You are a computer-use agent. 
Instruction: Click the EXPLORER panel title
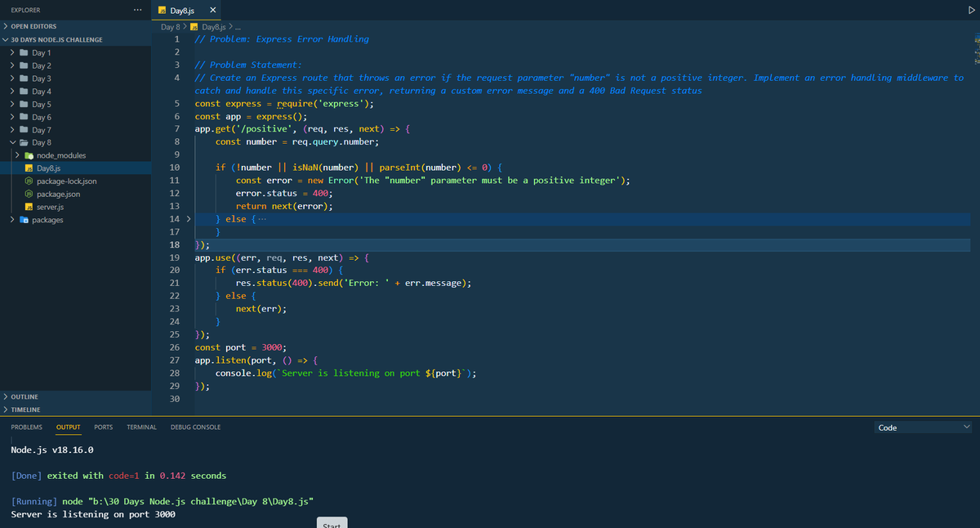(25, 10)
